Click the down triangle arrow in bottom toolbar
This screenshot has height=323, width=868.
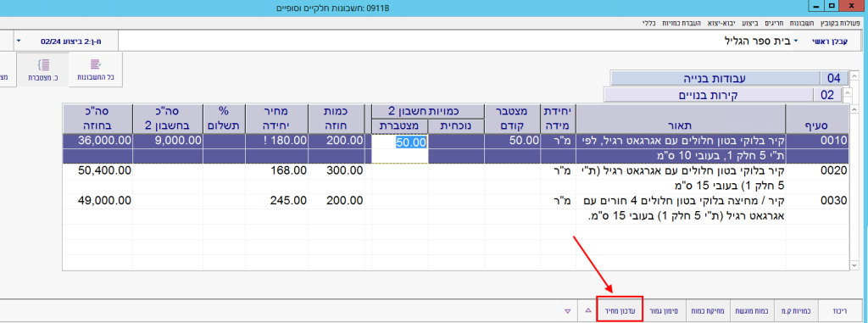coord(567,311)
